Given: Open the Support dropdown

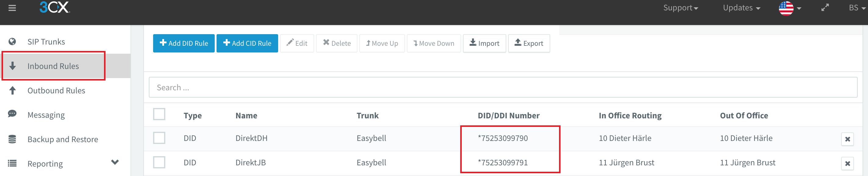Looking at the screenshot, I should click(680, 8).
